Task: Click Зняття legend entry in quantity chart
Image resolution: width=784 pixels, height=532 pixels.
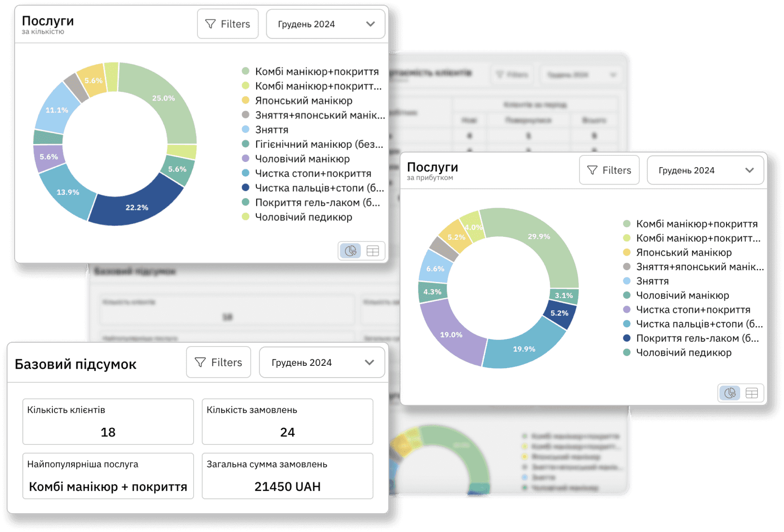Action: [x=271, y=130]
